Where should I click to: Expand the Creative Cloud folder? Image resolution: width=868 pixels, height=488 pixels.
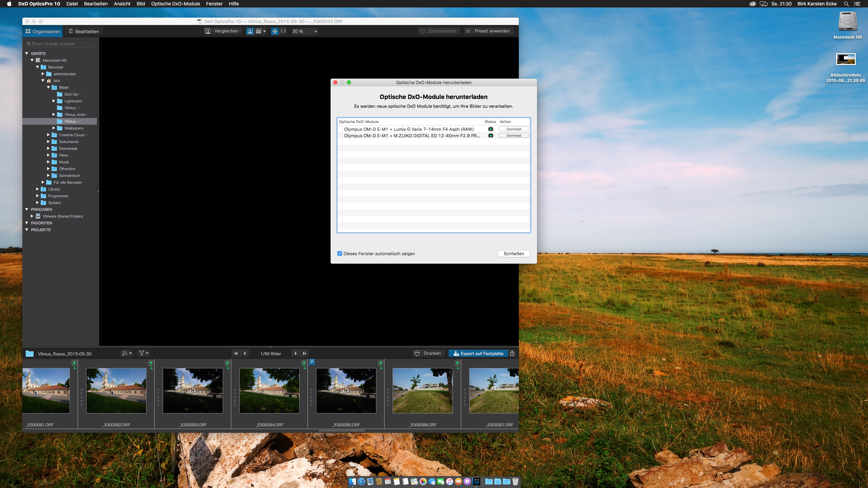pyautogui.click(x=48, y=135)
